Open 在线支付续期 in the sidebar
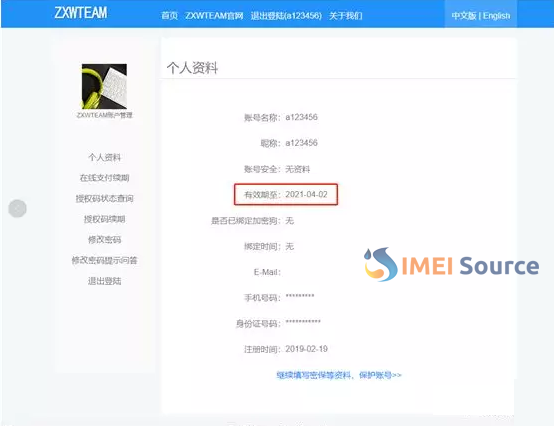This screenshot has width=554, height=426. [x=104, y=178]
